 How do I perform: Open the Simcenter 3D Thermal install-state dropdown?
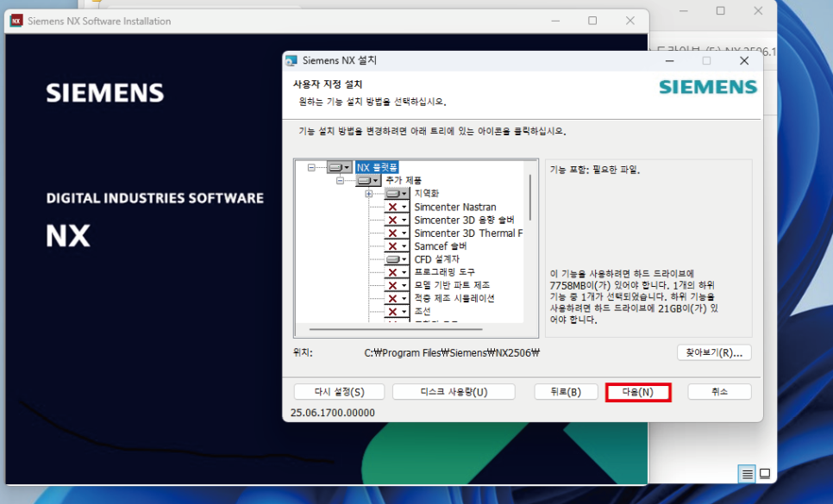(397, 233)
